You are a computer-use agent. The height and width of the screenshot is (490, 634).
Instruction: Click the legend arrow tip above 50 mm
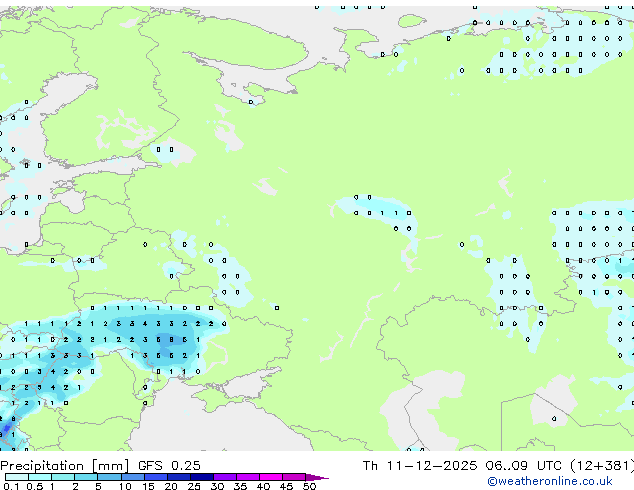pos(317,477)
